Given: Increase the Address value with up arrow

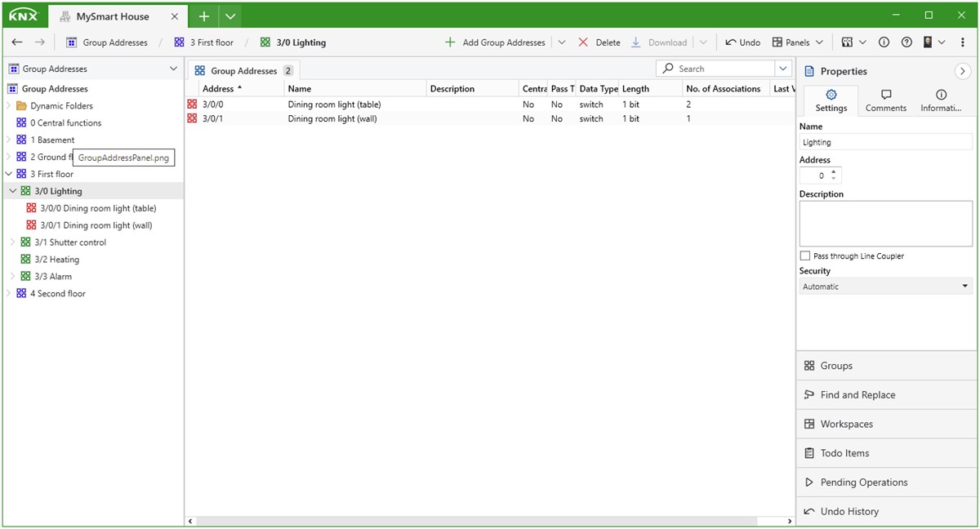Looking at the screenshot, I should tap(833, 171).
